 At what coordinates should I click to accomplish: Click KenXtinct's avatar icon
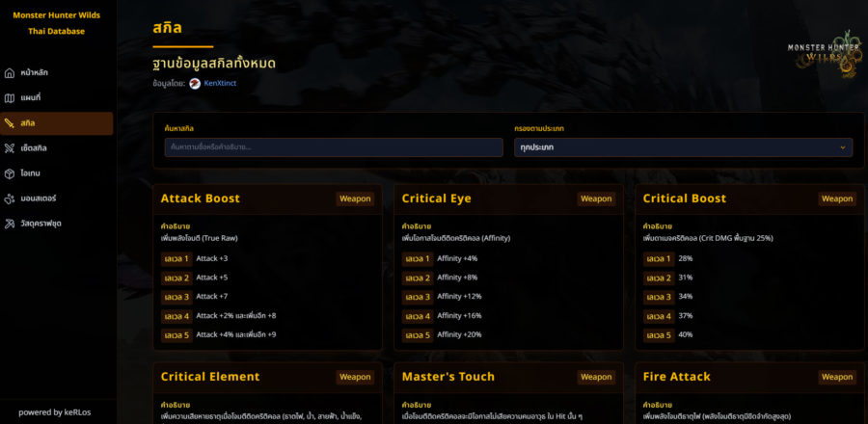(195, 84)
